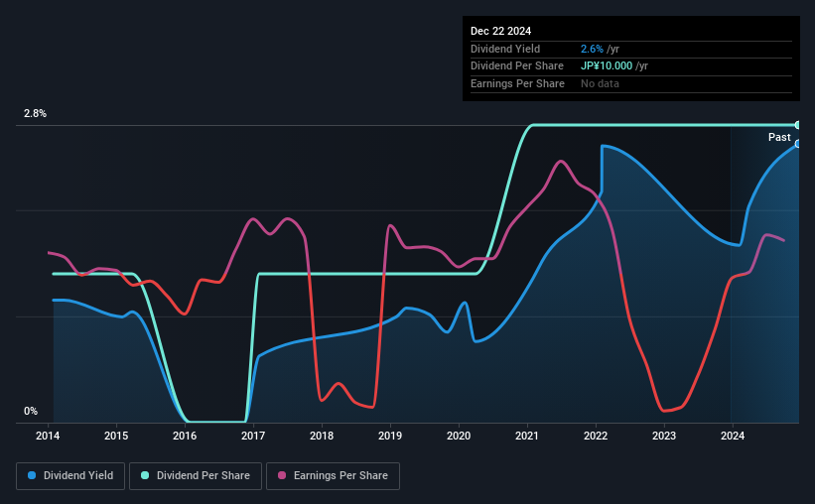Image resolution: width=815 pixels, height=504 pixels.
Task: Click the 2.8% y-axis label
Action: coord(35,113)
